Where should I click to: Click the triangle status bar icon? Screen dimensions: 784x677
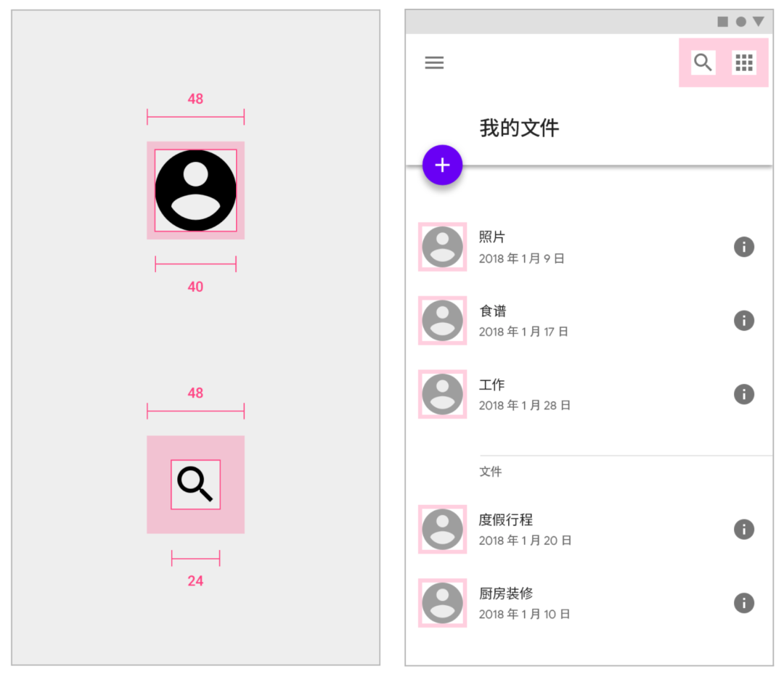coord(759,21)
